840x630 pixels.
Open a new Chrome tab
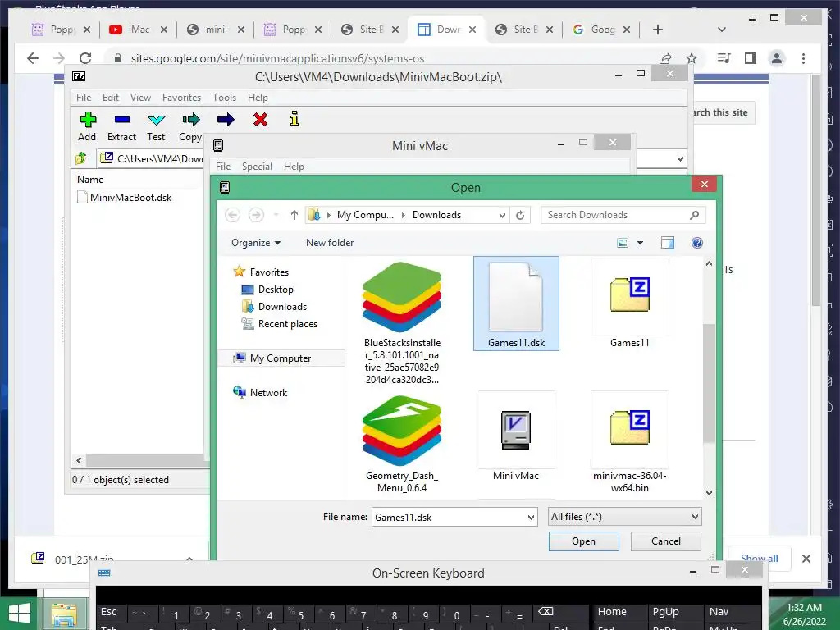658,30
